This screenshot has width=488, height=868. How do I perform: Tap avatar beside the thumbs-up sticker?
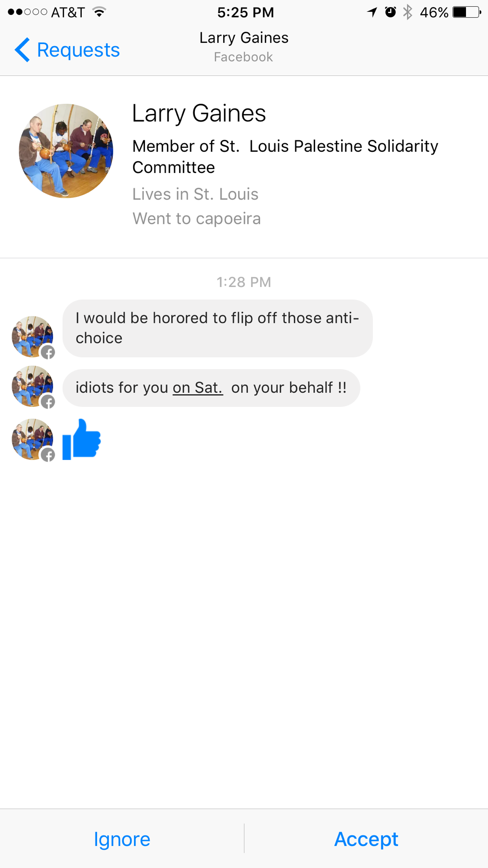pyautogui.click(x=33, y=440)
